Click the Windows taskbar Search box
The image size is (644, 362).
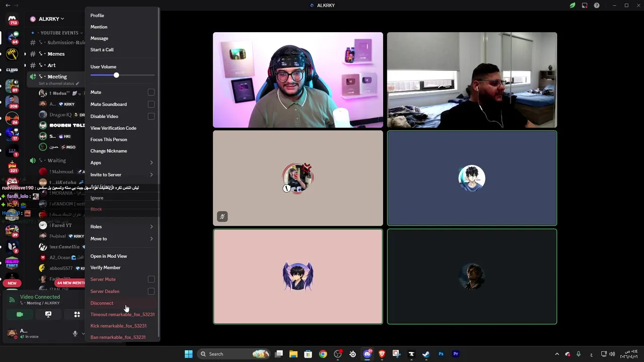pyautogui.click(x=233, y=354)
